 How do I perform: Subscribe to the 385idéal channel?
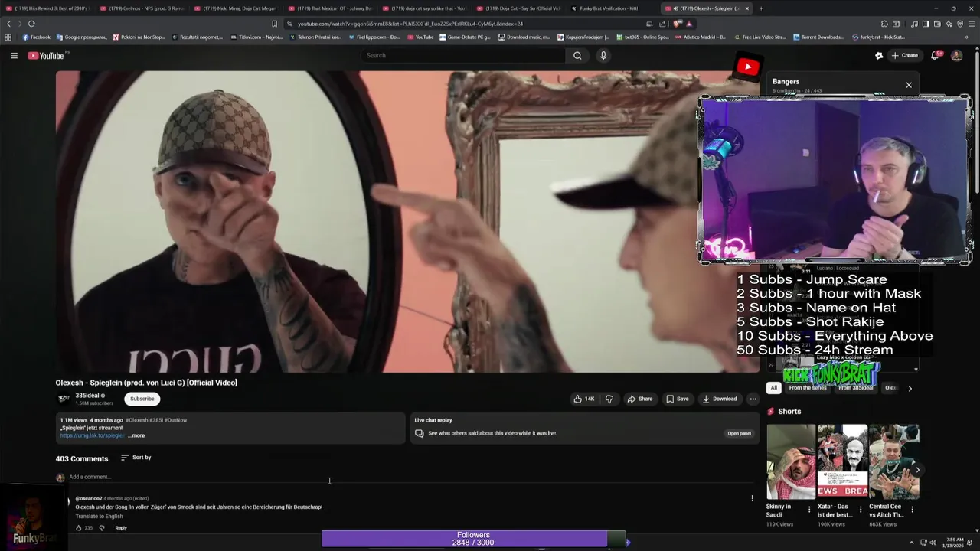(142, 399)
